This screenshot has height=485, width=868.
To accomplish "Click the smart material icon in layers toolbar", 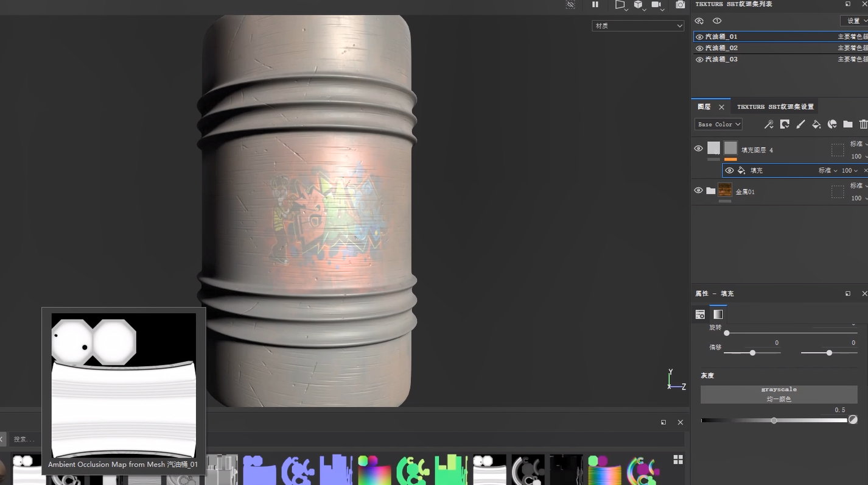I will [x=832, y=124].
